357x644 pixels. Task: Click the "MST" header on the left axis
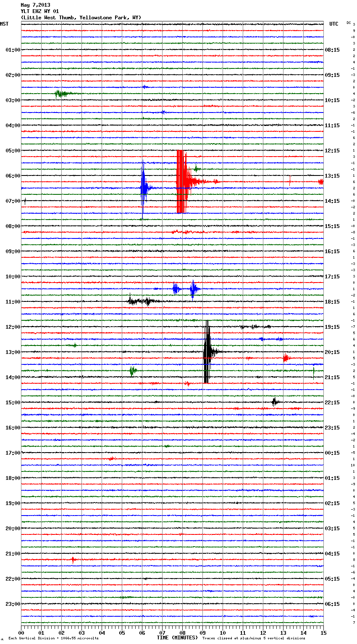[4, 24]
